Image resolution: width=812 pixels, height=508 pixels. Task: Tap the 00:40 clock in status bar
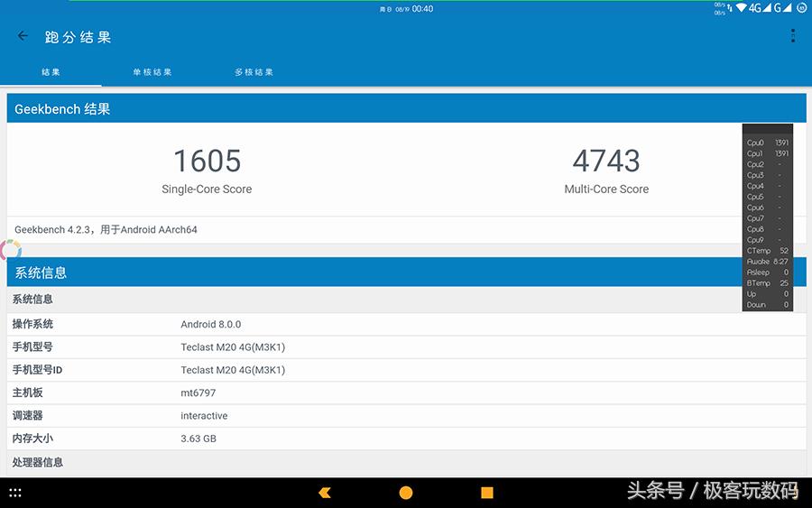(422, 9)
